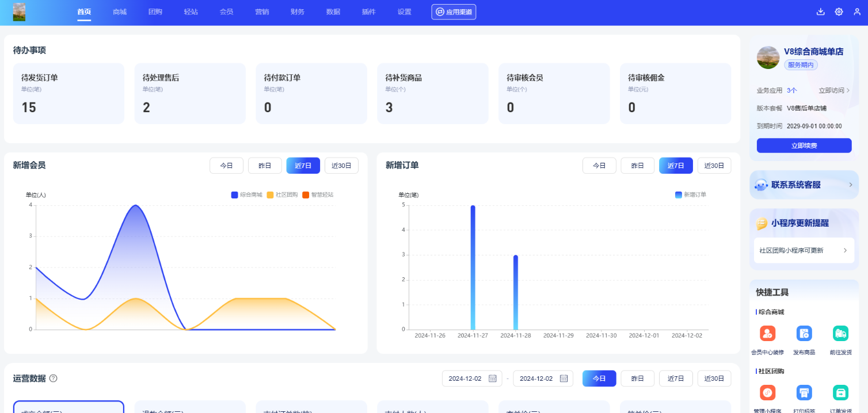Click the 立即续费 button
Screen dimensions: 868x413
[804, 146]
